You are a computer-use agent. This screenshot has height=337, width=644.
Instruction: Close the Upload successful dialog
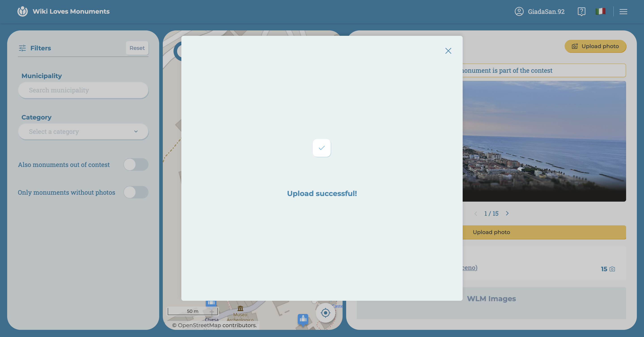[448, 51]
